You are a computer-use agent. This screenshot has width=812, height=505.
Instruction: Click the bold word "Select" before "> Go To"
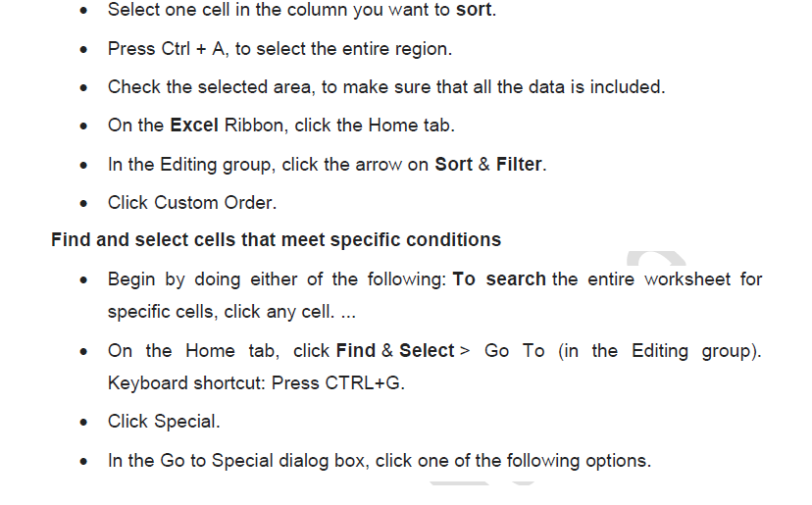[x=427, y=350]
